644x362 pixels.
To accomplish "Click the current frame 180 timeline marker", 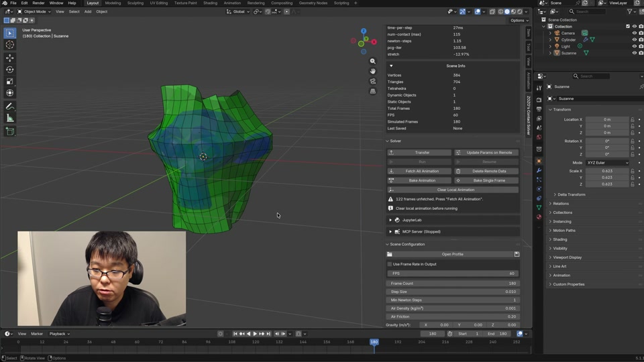I will [x=374, y=342].
